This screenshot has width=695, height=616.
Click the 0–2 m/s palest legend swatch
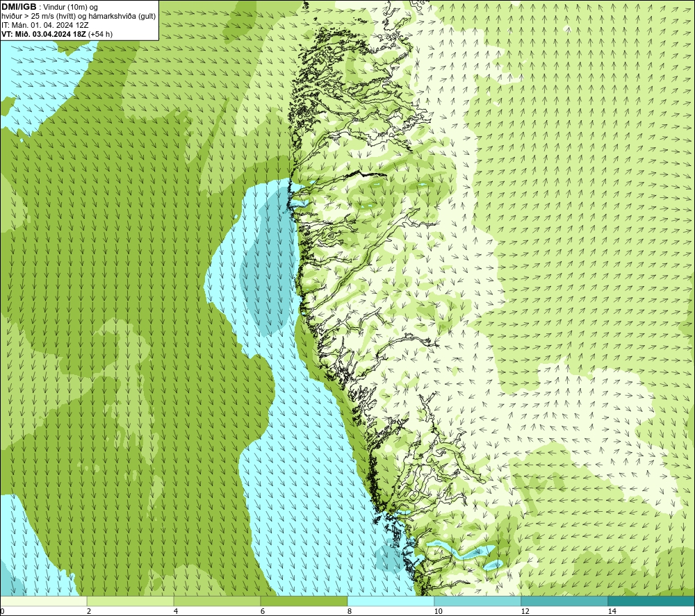pos(43,601)
